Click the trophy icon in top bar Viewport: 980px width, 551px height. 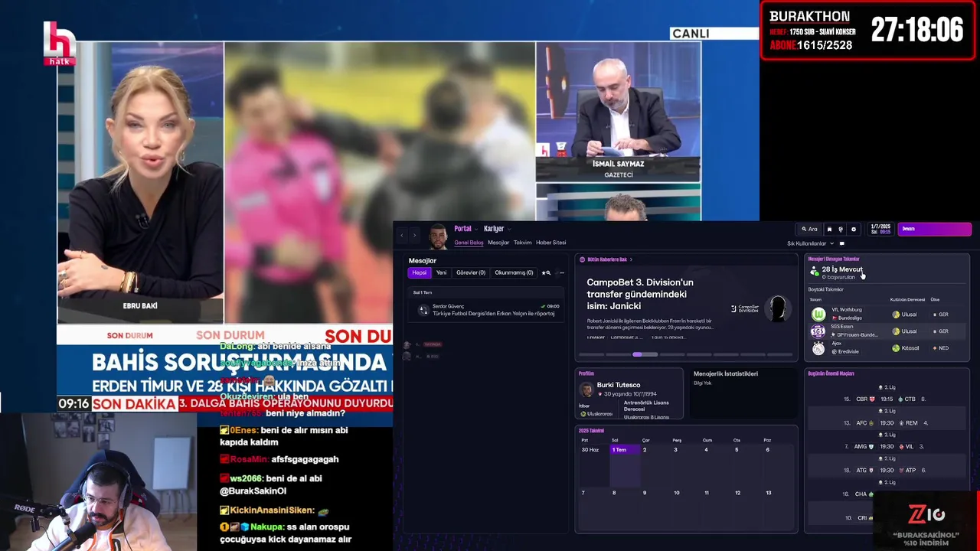[841, 229]
